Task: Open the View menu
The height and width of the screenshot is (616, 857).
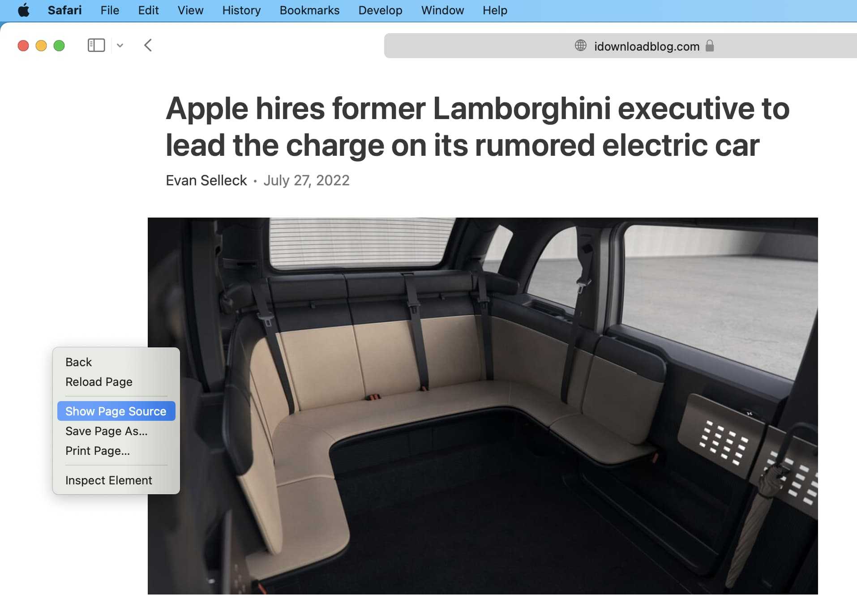Action: (x=190, y=10)
